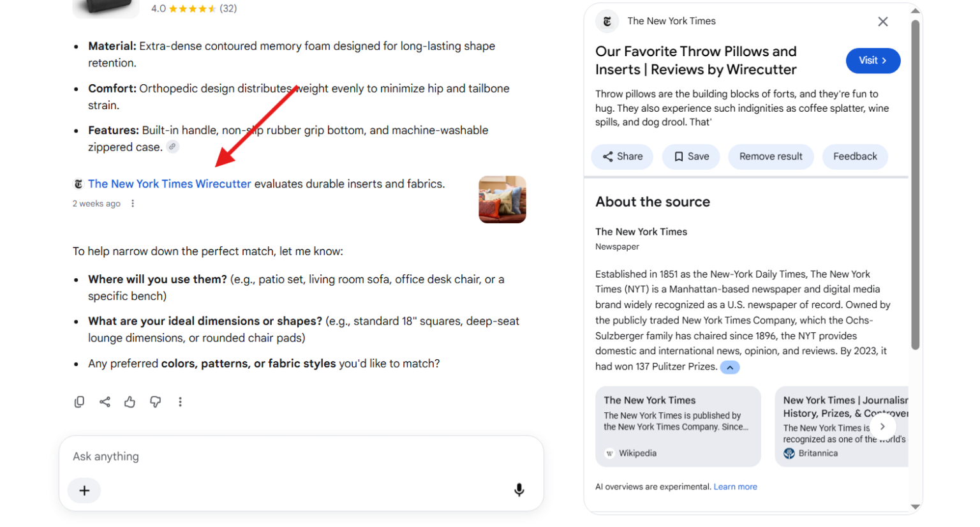Open the Learn more link about AI overviews

735,487
